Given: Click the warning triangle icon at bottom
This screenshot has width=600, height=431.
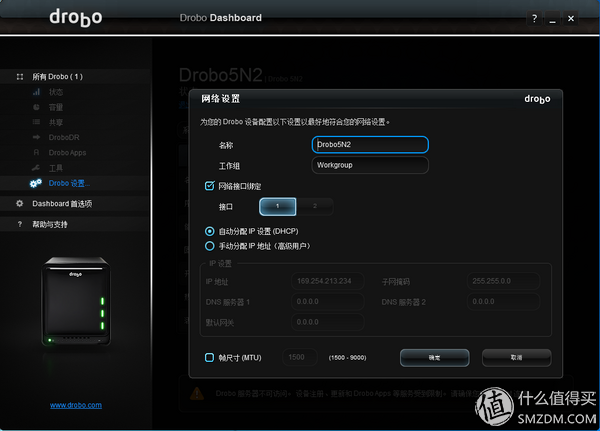Looking at the screenshot, I should click(x=197, y=393).
